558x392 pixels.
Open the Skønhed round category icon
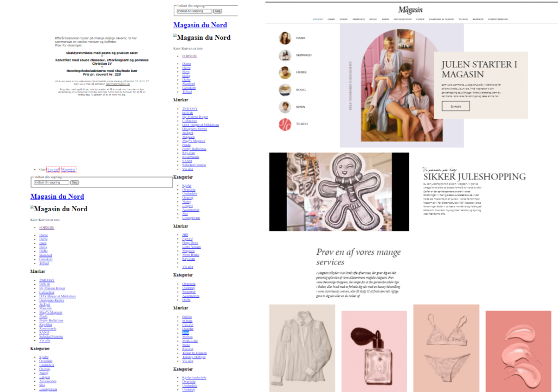tap(284, 55)
